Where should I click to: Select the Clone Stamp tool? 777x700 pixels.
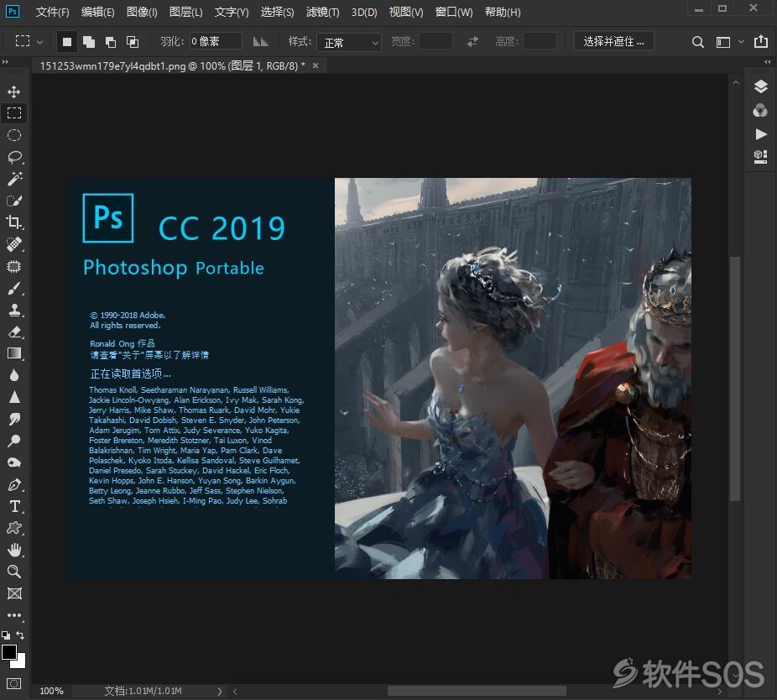pos(14,310)
